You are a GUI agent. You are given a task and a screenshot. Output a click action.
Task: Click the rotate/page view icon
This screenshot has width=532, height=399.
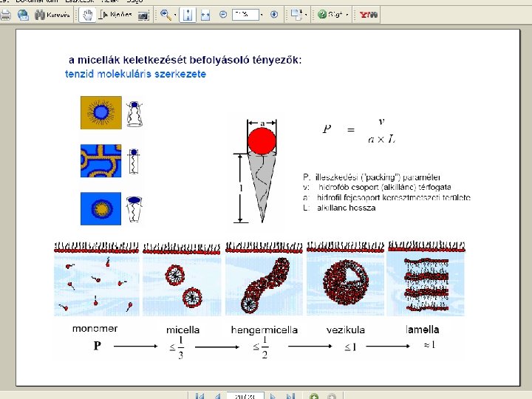point(296,15)
